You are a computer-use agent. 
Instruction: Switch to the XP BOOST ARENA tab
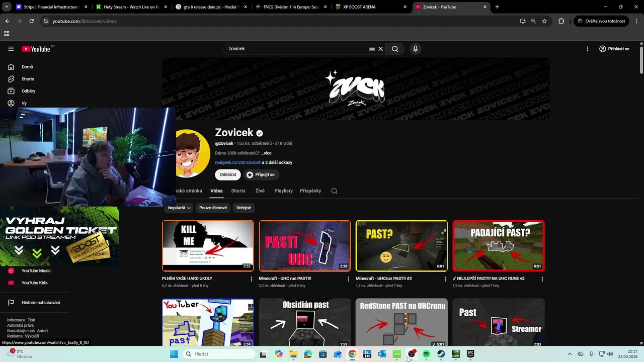371,7
